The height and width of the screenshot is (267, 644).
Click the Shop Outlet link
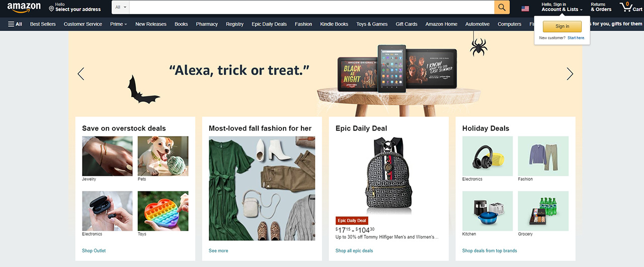point(94,250)
